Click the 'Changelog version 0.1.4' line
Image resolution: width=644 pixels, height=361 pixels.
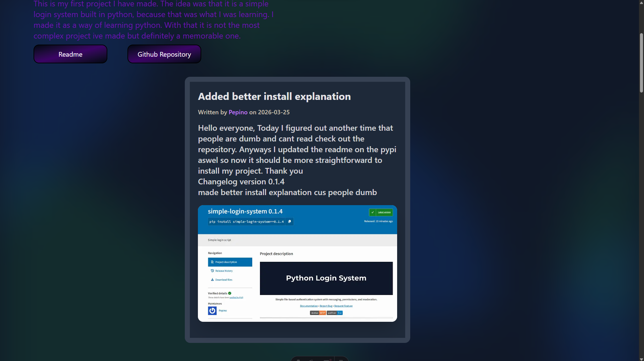(241, 182)
